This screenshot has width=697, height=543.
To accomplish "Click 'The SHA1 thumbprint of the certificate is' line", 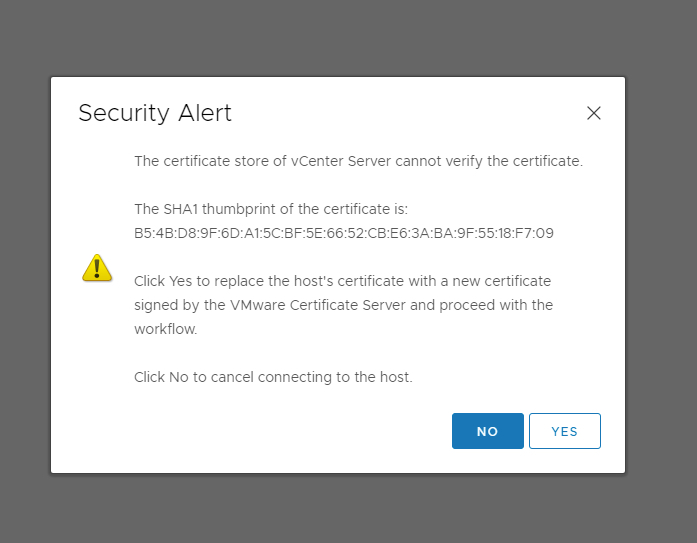I will (271, 209).
